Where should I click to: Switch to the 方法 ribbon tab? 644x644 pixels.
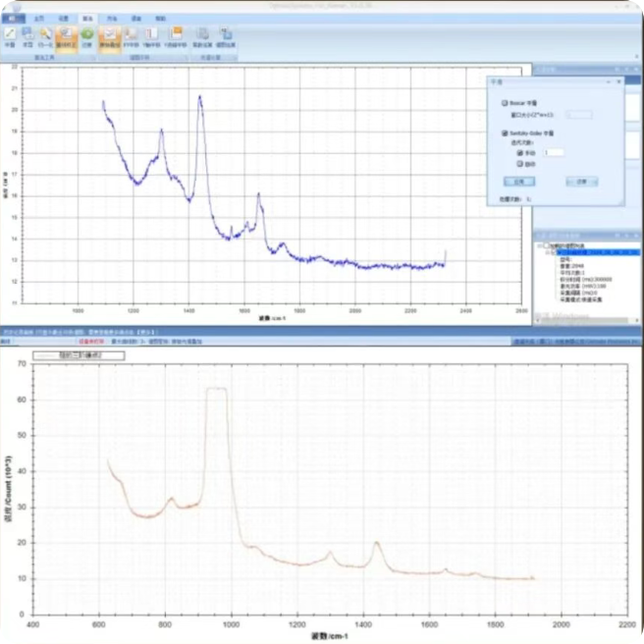[112, 19]
